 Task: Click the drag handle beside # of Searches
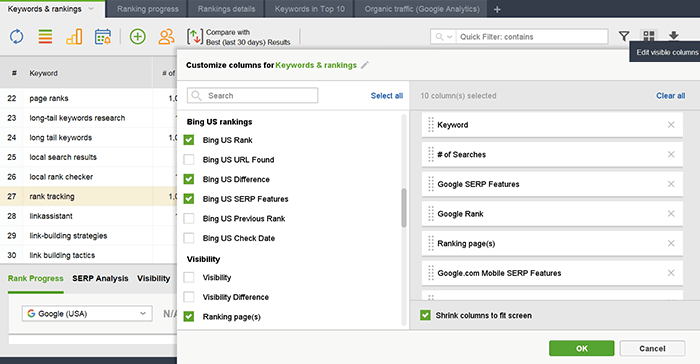(x=431, y=155)
